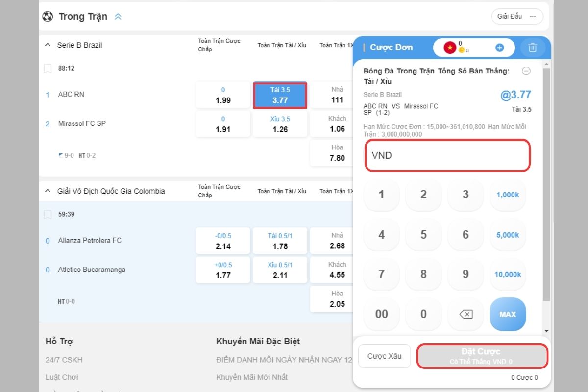Click the plus icon in the currency pill
Screen dimensions: 588x392
[x=500, y=48]
